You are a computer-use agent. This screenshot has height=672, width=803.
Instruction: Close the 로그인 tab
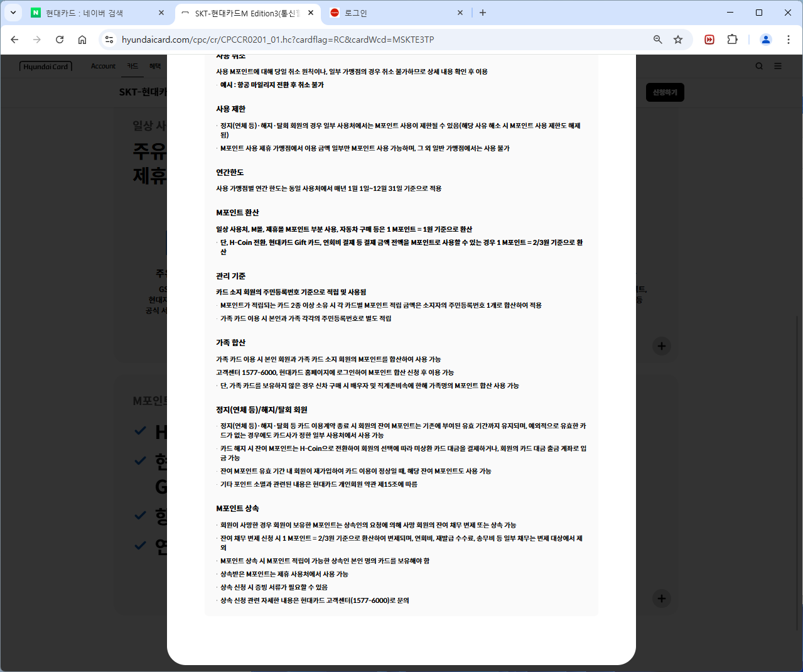pos(460,13)
